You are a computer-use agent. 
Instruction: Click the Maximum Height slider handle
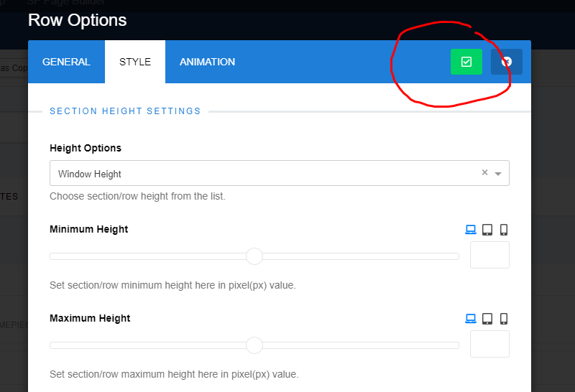(254, 345)
